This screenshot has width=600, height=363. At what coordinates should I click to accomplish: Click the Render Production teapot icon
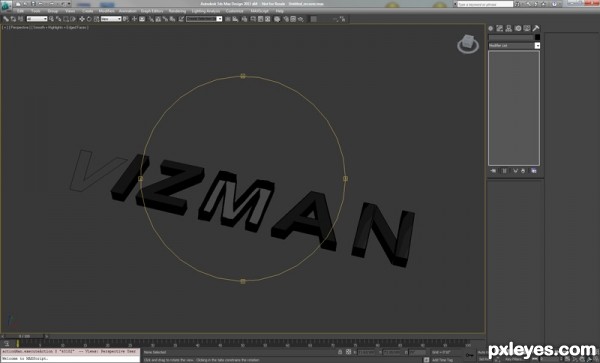[301, 19]
